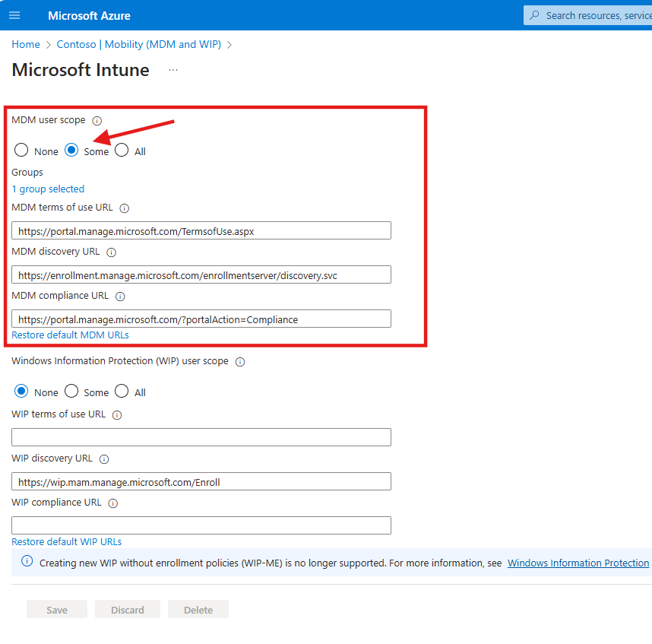Click the search magnifier icon
This screenshot has height=644, width=652.
pyautogui.click(x=535, y=15)
